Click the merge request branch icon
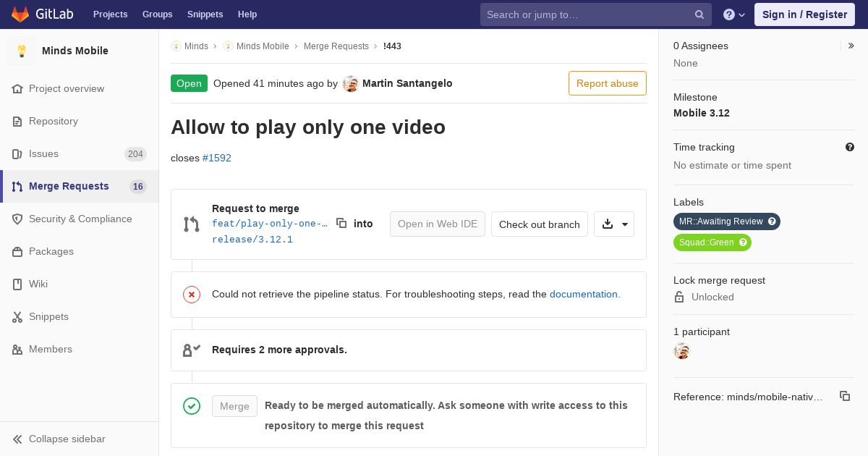Image resolution: width=868 pixels, height=456 pixels. (192, 224)
